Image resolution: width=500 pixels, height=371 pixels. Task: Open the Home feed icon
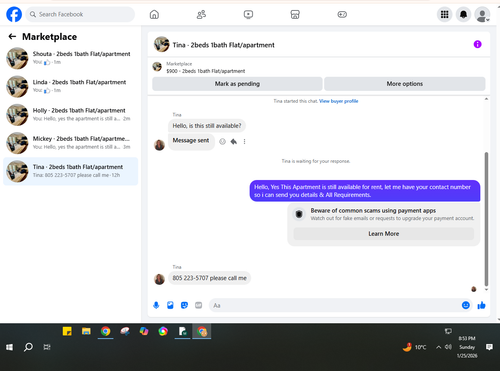pos(154,14)
